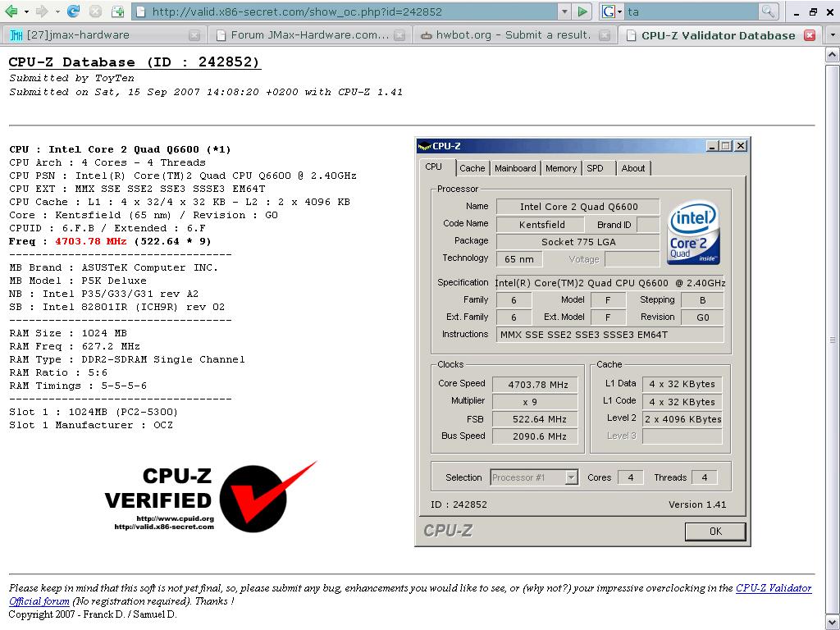The image size is (840, 630).
Task: Click the CPU-Z title bar icon
Action: point(424,146)
